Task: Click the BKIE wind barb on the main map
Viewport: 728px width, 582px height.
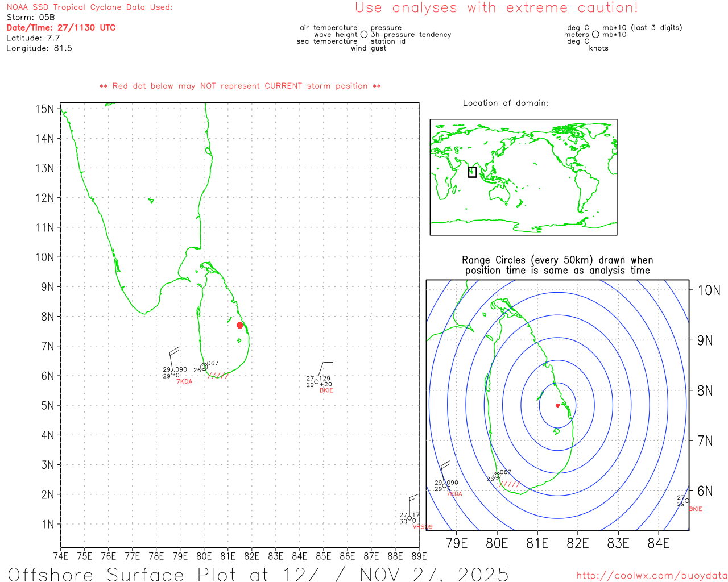Action: point(325,369)
